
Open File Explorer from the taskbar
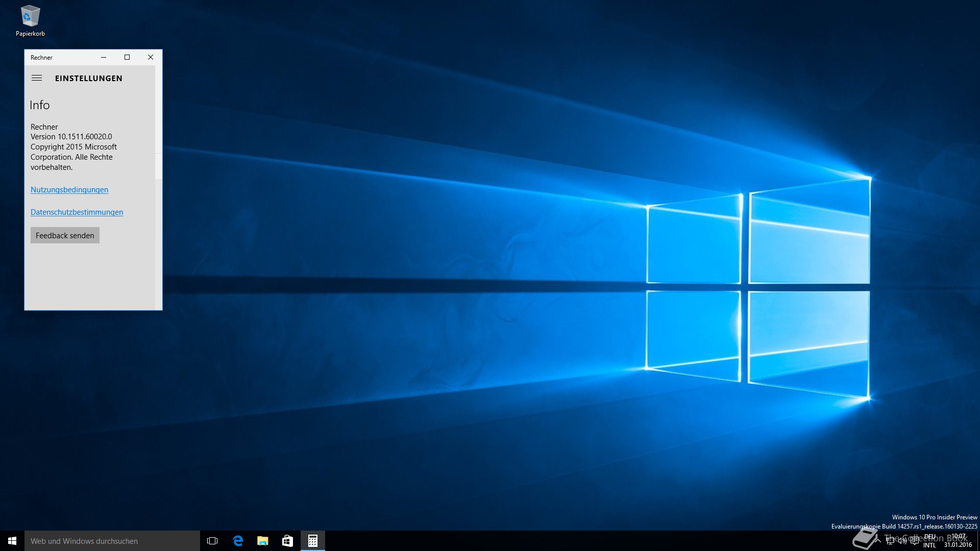coord(263,541)
